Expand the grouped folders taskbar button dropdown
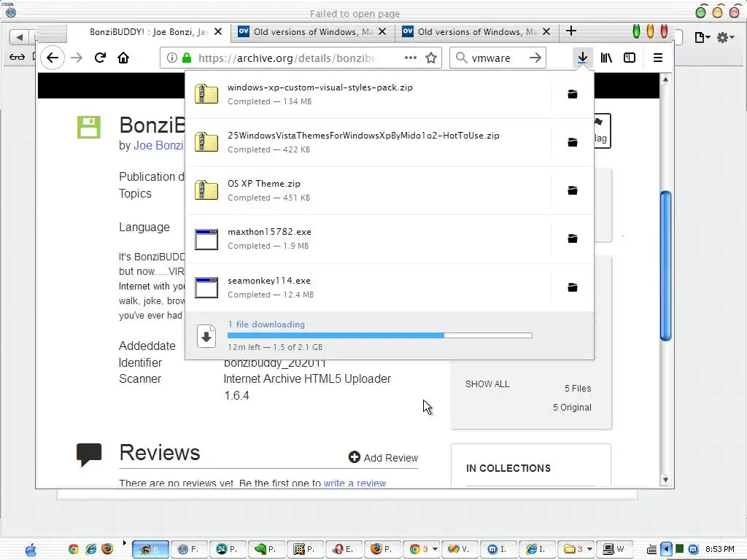This screenshot has height=560, width=747. pos(589,549)
